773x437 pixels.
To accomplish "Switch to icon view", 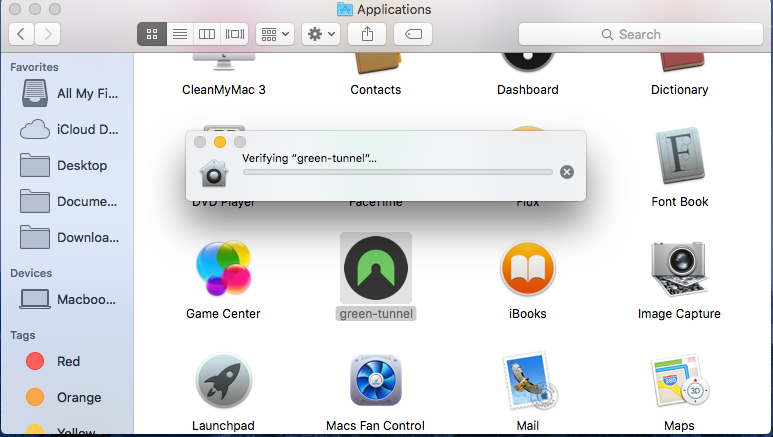I will pyautogui.click(x=152, y=34).
